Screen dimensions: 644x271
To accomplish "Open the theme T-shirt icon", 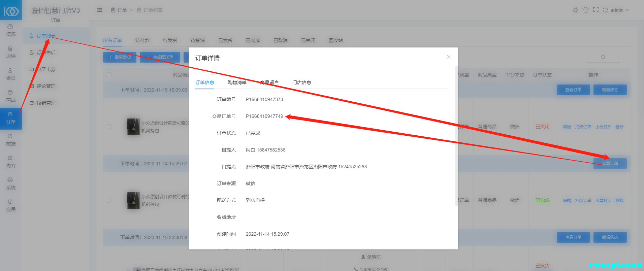I will (585, 10).
